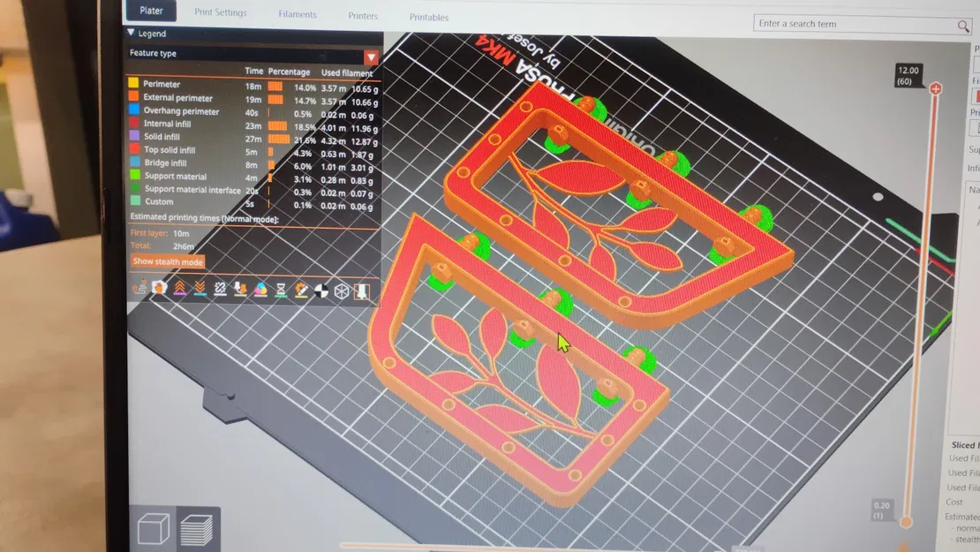Open the Printables tab
The height and width of the screenshot is (552, 980).
[x=429, y=18]
